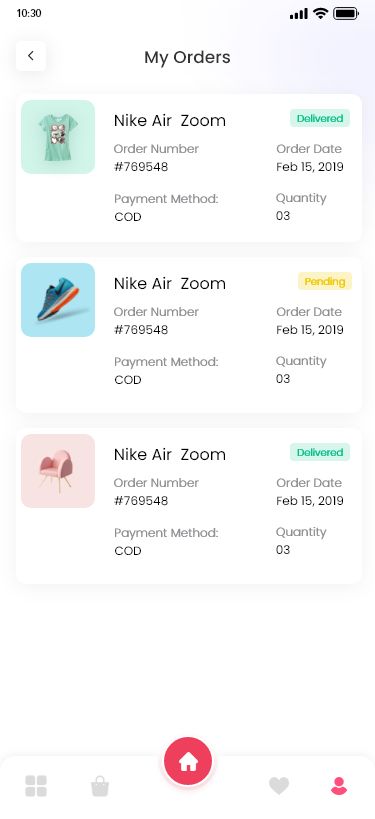Check the battery status icon
This screenshot has height=819, width=375.
(346, 14)
